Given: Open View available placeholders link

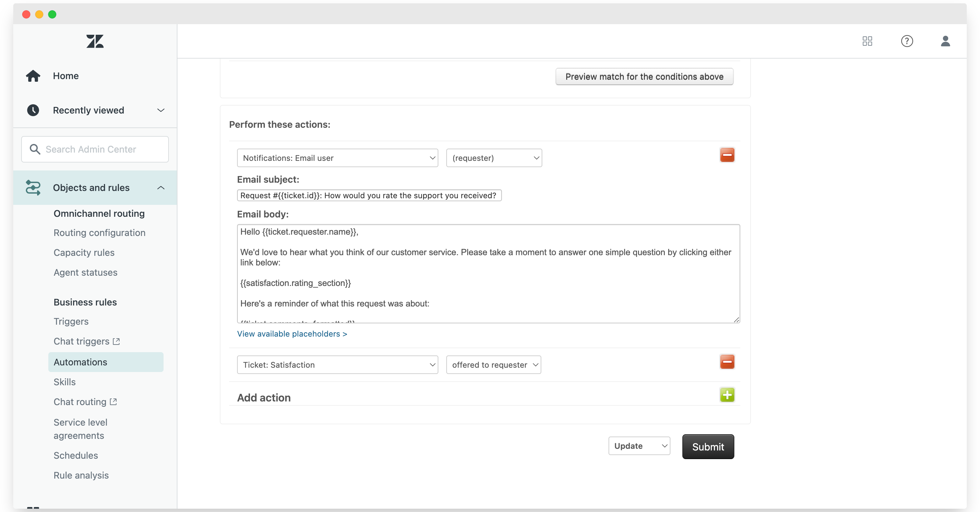Looking at the screenshot, I should (292, 334).
